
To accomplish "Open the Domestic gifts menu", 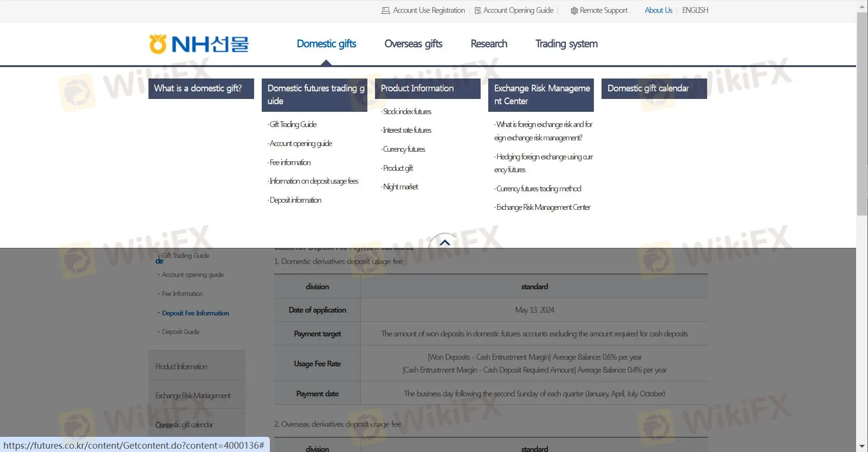I will 326,44.
